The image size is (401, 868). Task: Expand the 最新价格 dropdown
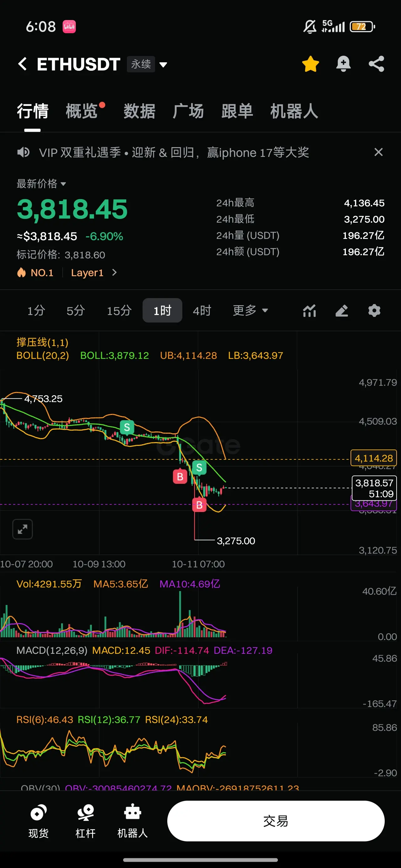click(41, 183)
